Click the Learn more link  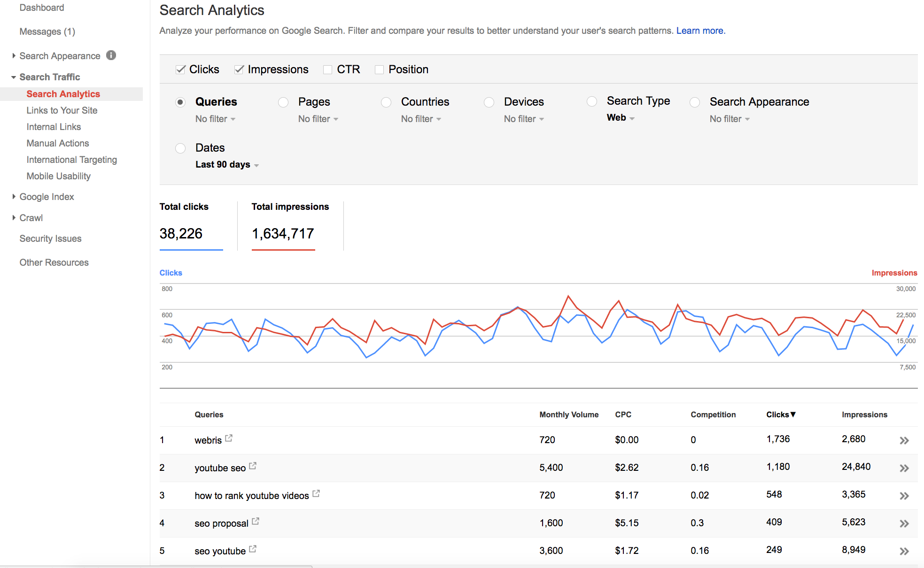701,31
